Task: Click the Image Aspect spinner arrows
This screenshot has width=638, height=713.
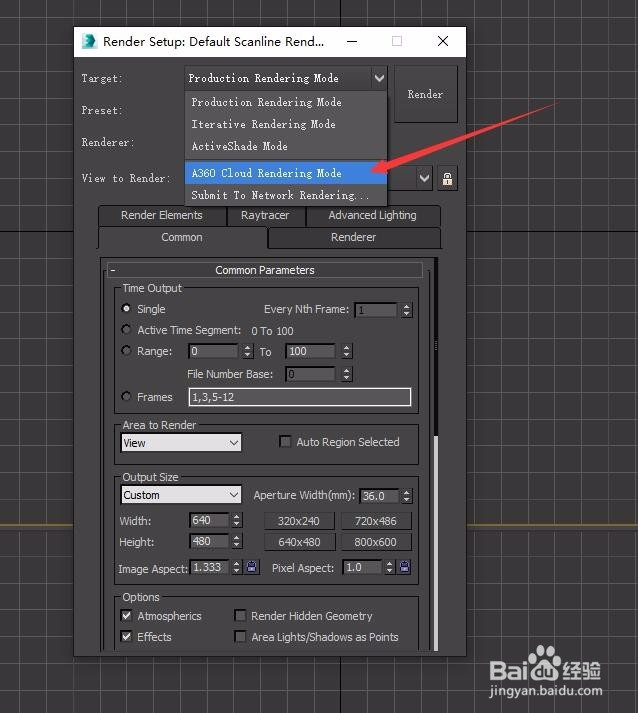Action: tap(236, 567)
